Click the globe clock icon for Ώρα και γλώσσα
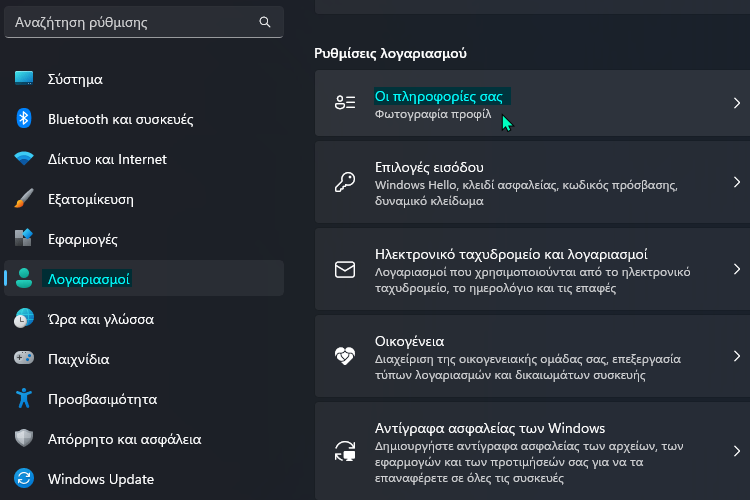Viewport: 750px width, 500px height. tap(24, 318)
